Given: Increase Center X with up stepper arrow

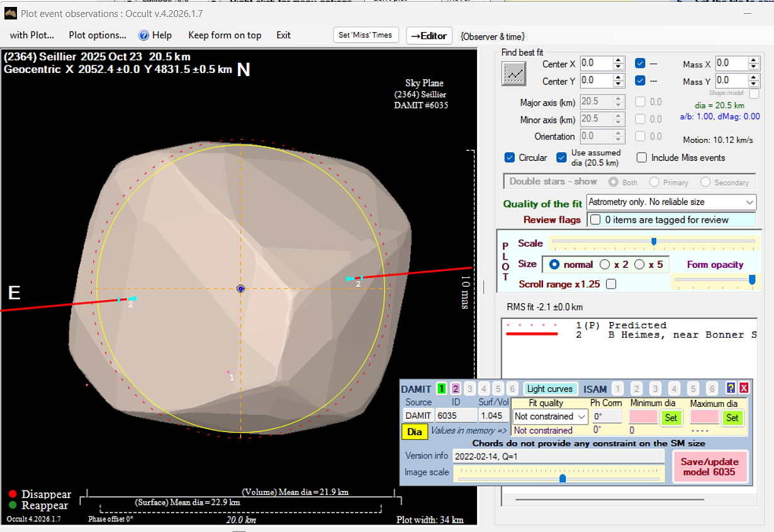Looking at the screenshot, I should [x=618, y=60].
